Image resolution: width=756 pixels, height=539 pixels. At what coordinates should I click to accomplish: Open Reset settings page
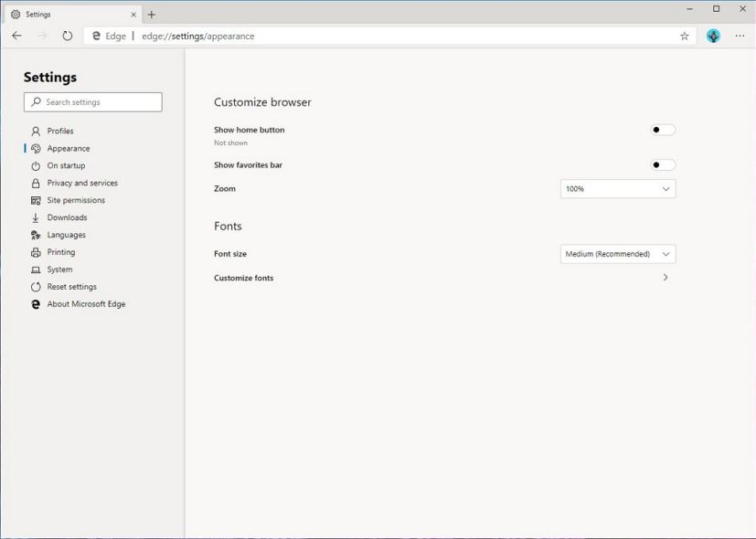[72, 287]
